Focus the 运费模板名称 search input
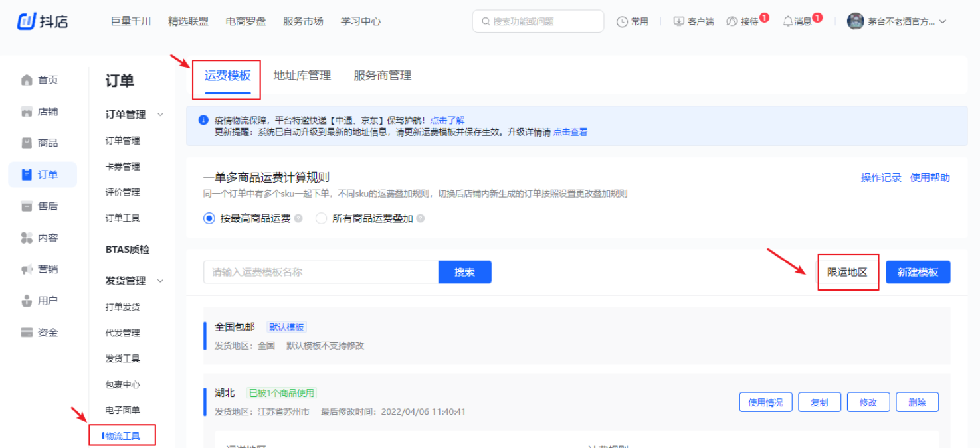Screen dimensions: 980x448 (320, 272)
